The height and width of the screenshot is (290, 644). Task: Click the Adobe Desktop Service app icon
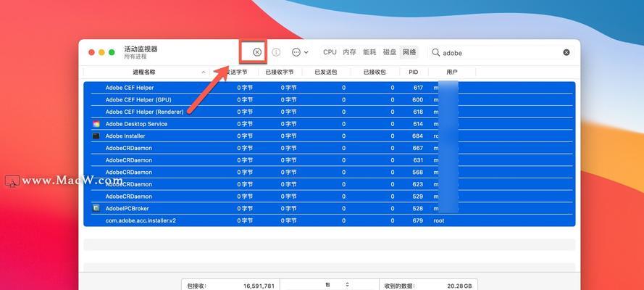coord(96,124)
